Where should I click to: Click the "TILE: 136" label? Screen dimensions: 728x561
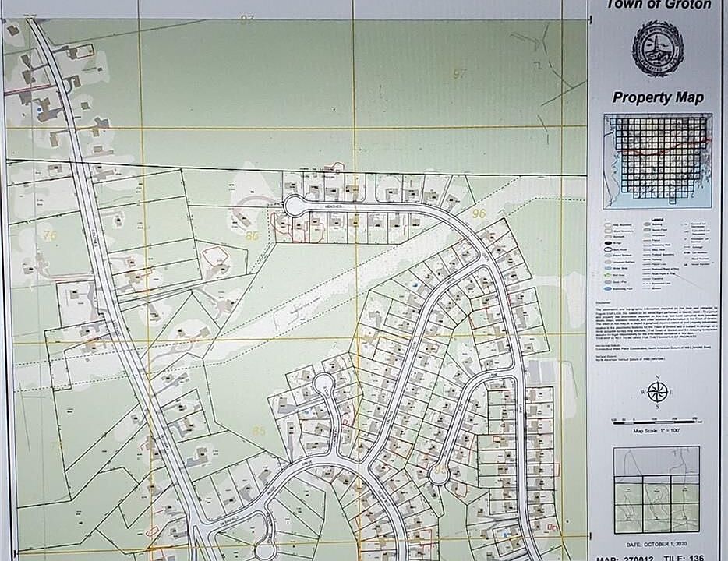click(684, 558)
